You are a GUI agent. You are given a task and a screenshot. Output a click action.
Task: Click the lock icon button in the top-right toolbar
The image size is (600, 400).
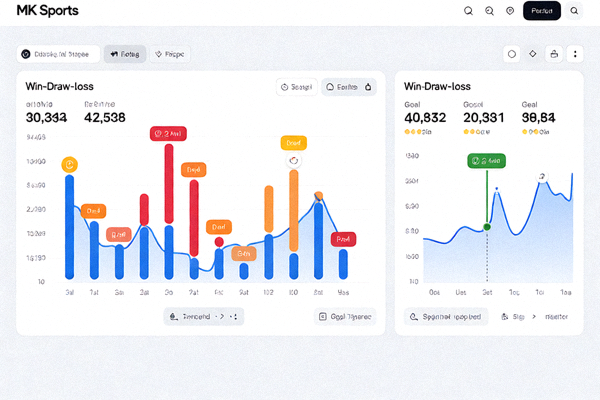554,54
